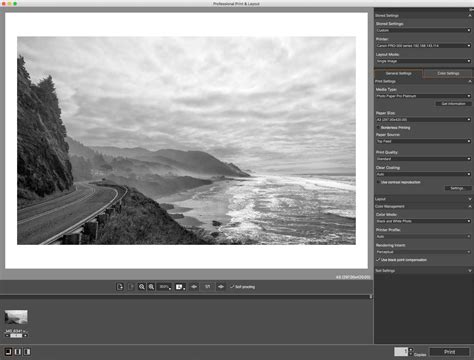Switch to the third panel layout icon

coord(27,352)
